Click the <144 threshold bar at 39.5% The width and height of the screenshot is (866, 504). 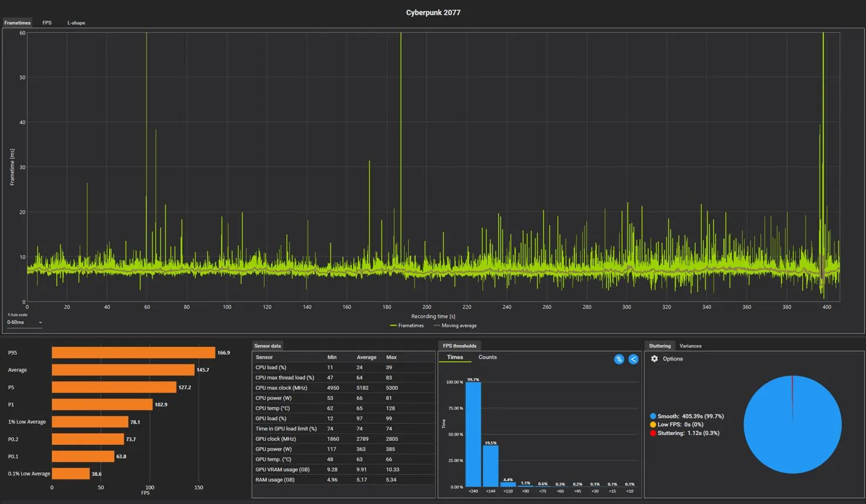pyautogui.click(x=491, y=466)
